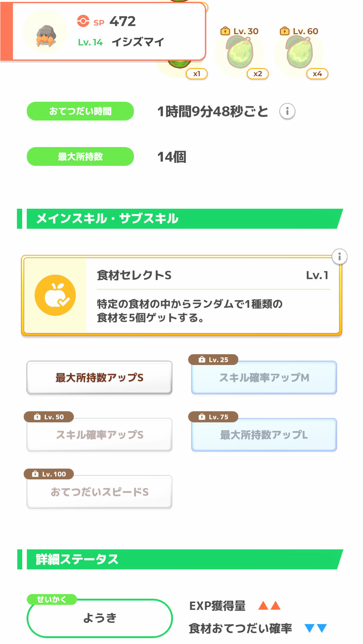The height and width of the screenshot is (644, 363).
Task: Tap the おてつだい時間 green label
Action: point(80,111)
